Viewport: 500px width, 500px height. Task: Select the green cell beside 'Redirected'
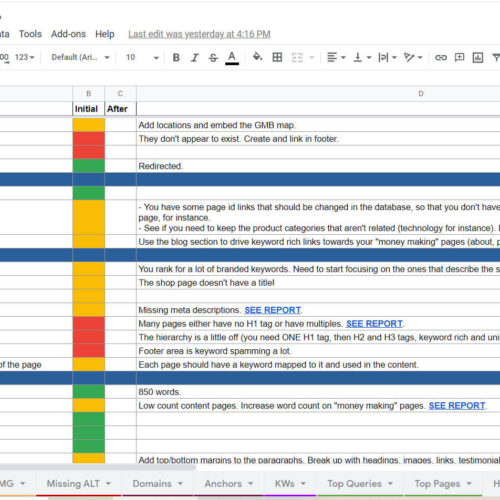point(88,166)
